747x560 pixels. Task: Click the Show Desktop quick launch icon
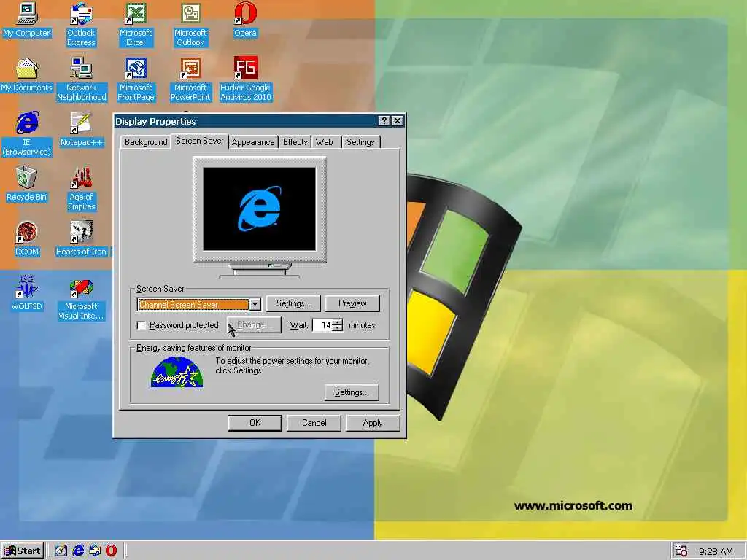coord(61,551)
